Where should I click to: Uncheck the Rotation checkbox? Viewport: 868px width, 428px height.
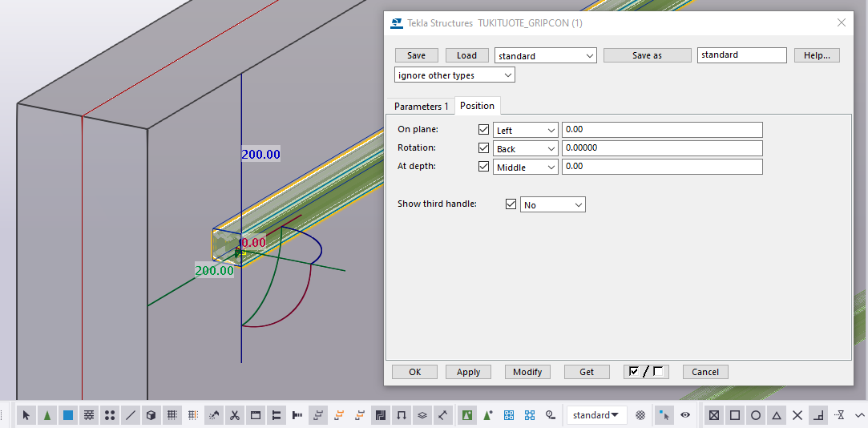coord(483,148)
